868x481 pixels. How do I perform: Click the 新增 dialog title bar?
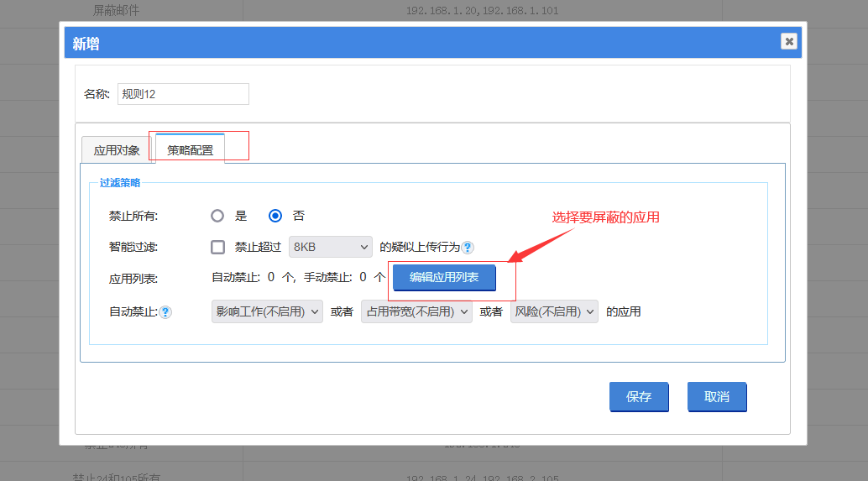tap(420, 43)
